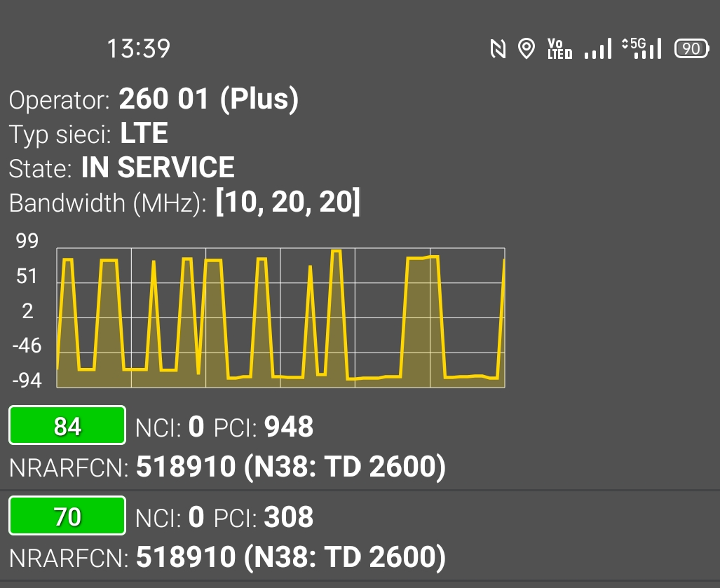Tap the PCI 308 value

click(289, 517)
